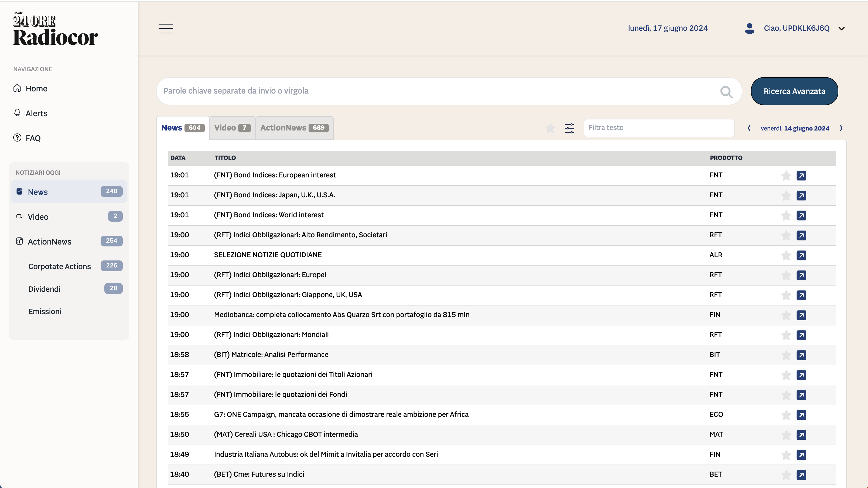Screen dimensions: 868x488
Task: Go to the next date with the right chevron
Action: (841, 128)
